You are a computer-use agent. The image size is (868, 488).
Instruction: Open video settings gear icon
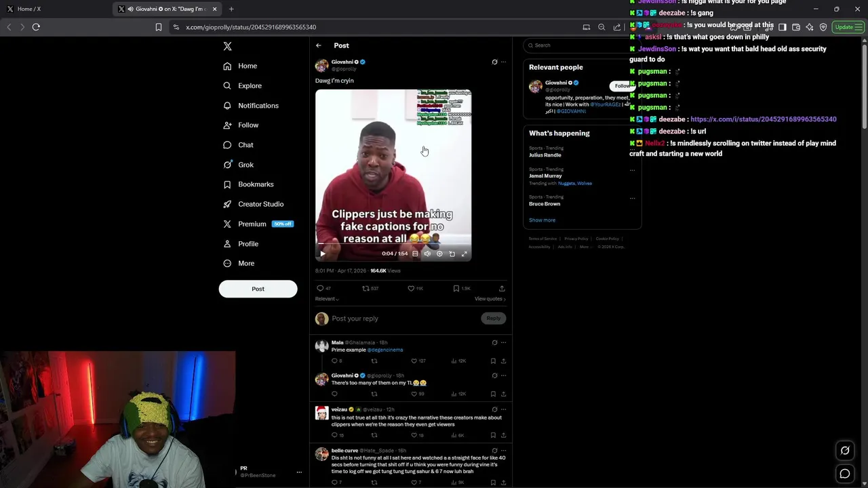click(439, 253)
